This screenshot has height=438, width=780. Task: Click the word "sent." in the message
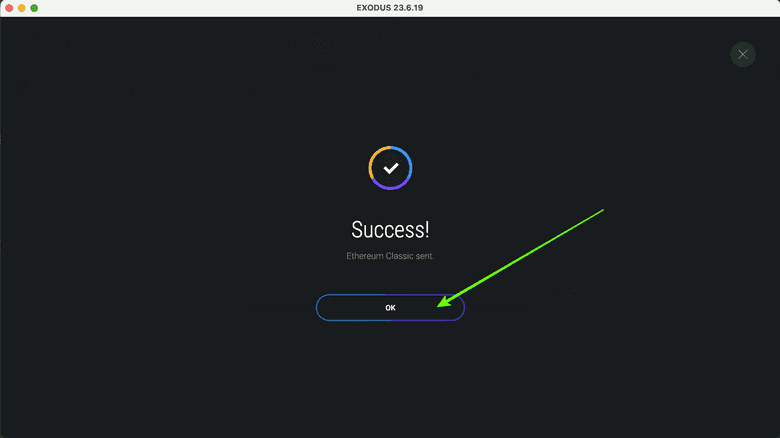pyautogui.click(x=425, y=256)
